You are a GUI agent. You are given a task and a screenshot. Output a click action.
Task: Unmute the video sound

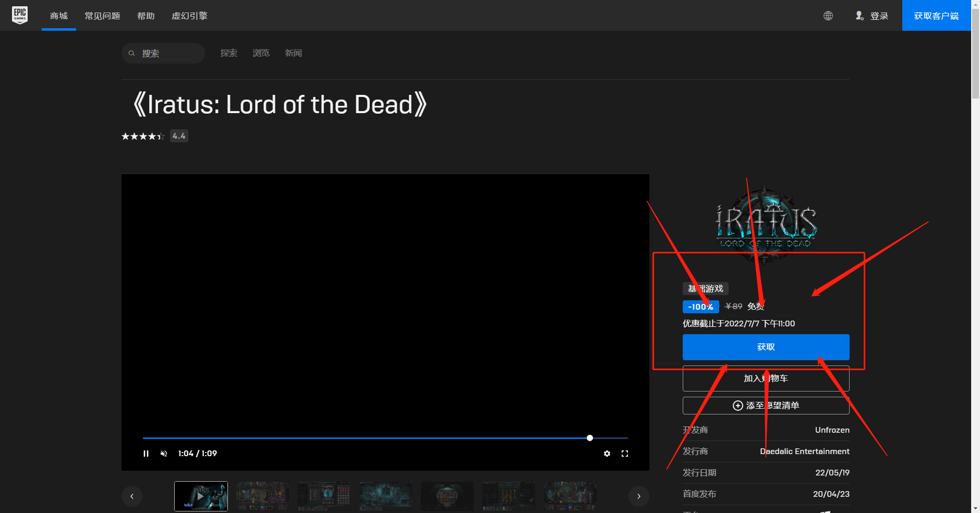(164, 454)
